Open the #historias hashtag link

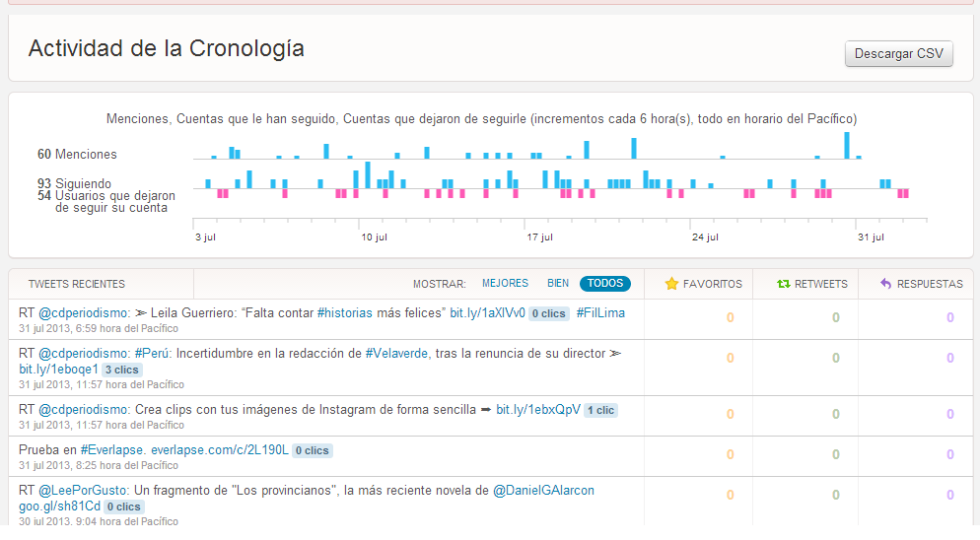click(344, 313)
